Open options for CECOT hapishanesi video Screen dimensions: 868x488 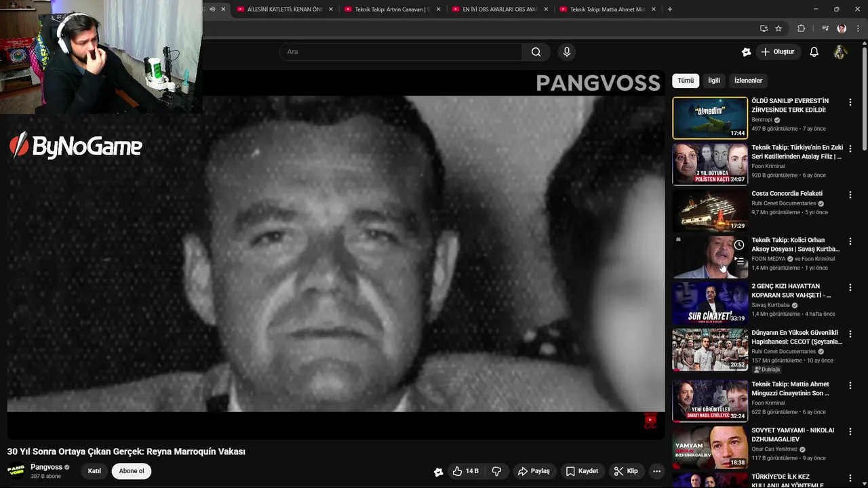pyautogui.click(x=850, y=333)
